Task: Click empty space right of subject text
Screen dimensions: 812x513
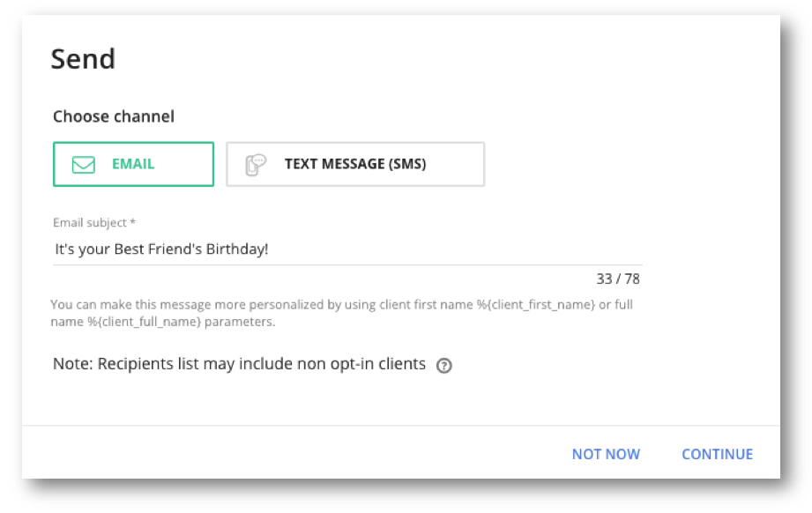Action: click(456, 249)
